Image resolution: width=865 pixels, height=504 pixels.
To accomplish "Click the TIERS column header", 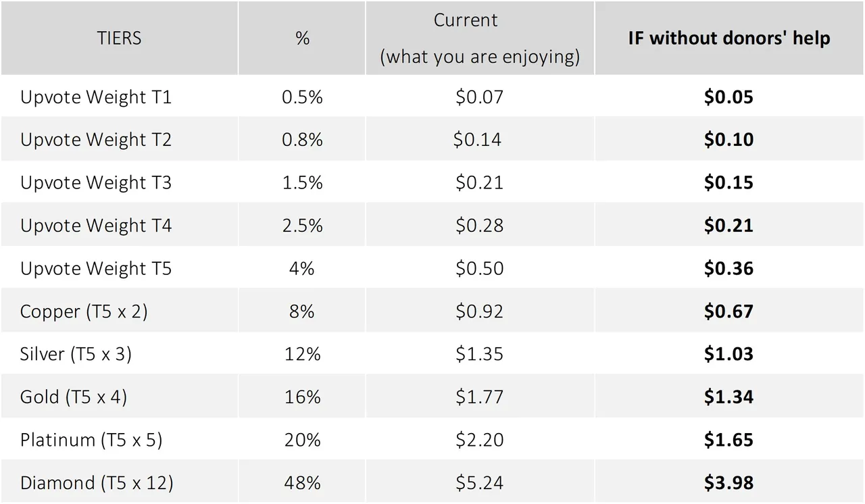I will click(119, 38).
